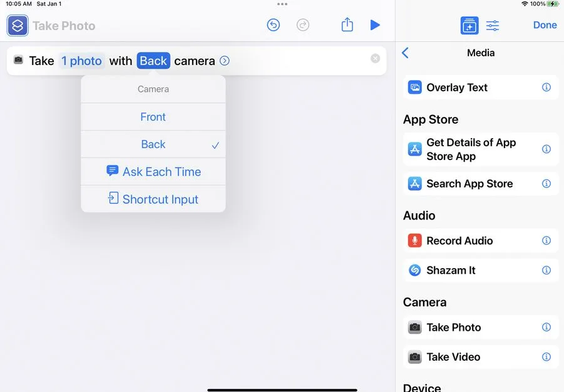Image resolution: width=564 pixels, height=392 pixels.
Task: Click the camera icon in the Take action row
Action: [18, 59]
